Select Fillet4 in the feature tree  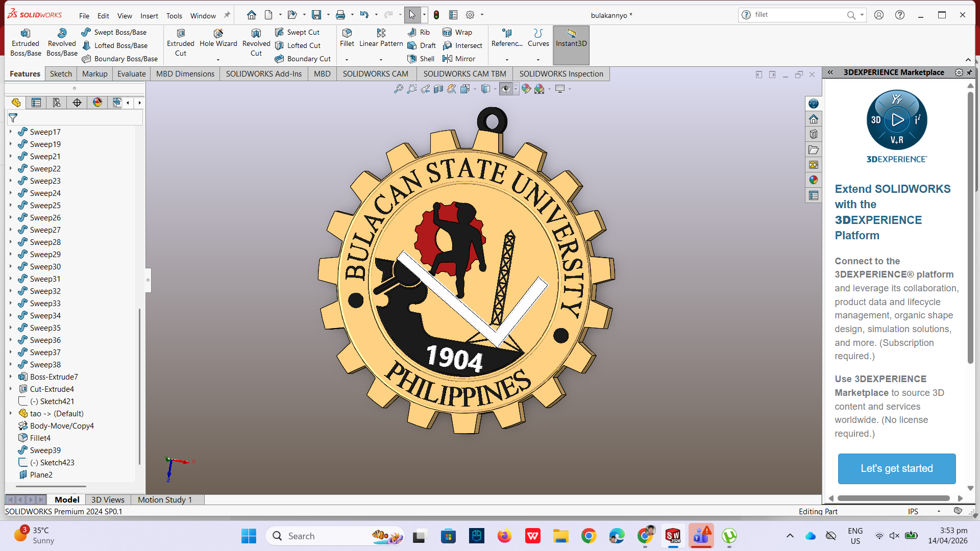[x=40, y=438]
